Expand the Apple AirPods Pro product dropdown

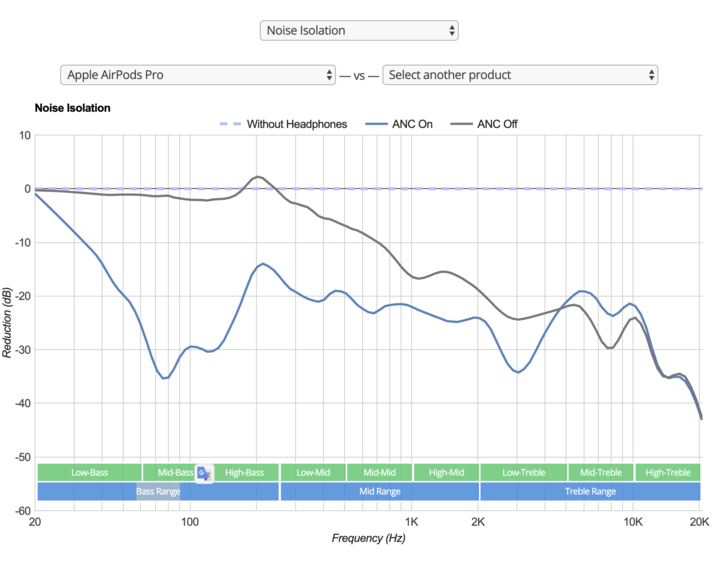(x=198, y=75)
